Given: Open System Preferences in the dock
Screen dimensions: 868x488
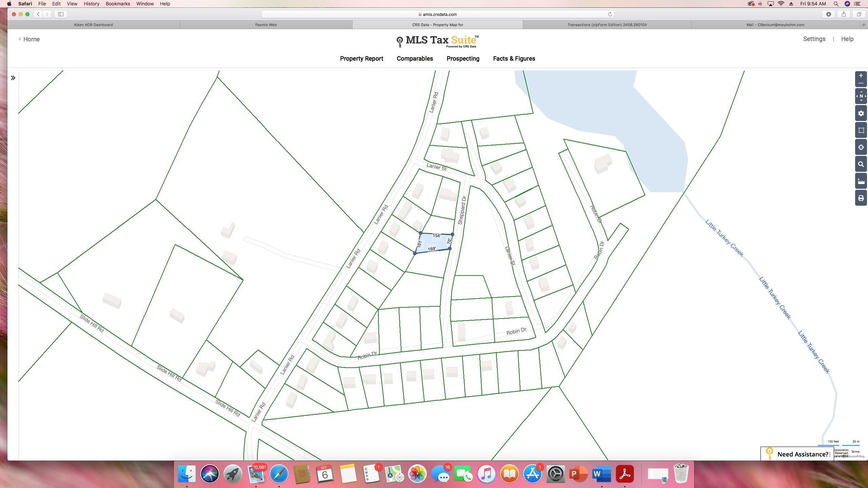Looking at the screenshot, I should [x=555, y=474].
